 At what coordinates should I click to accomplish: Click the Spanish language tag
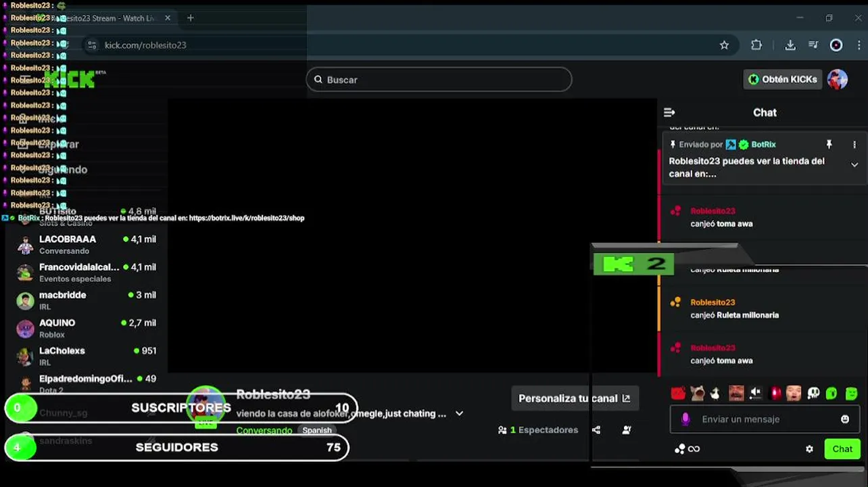pos(317,430)
